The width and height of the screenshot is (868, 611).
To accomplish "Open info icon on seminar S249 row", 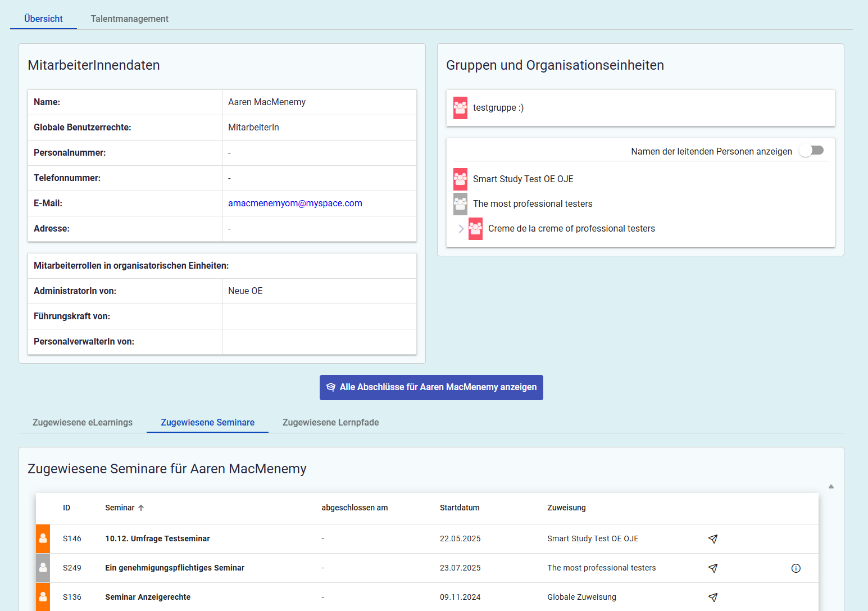I will click(x=796, y=568).
